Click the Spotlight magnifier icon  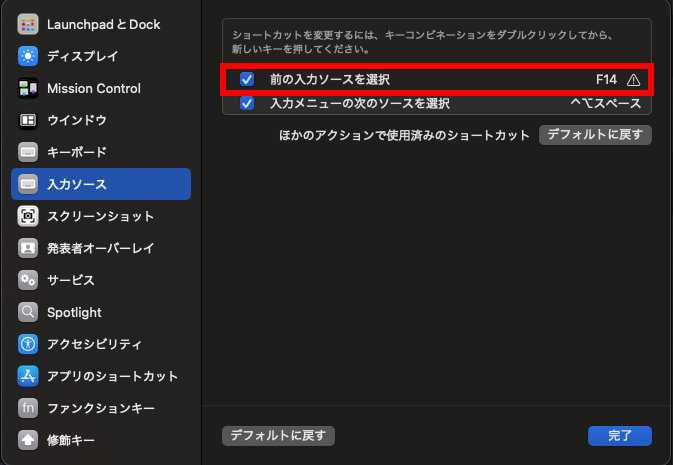[28, 312]
